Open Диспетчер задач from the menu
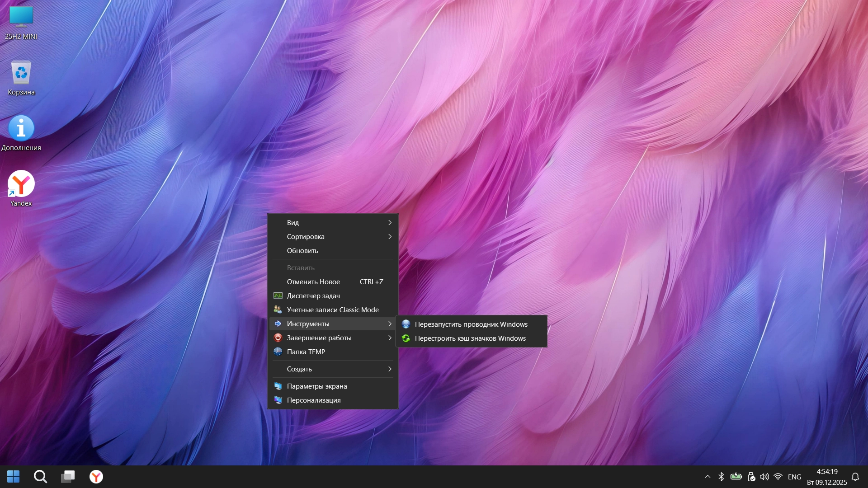 click(313, 296)
